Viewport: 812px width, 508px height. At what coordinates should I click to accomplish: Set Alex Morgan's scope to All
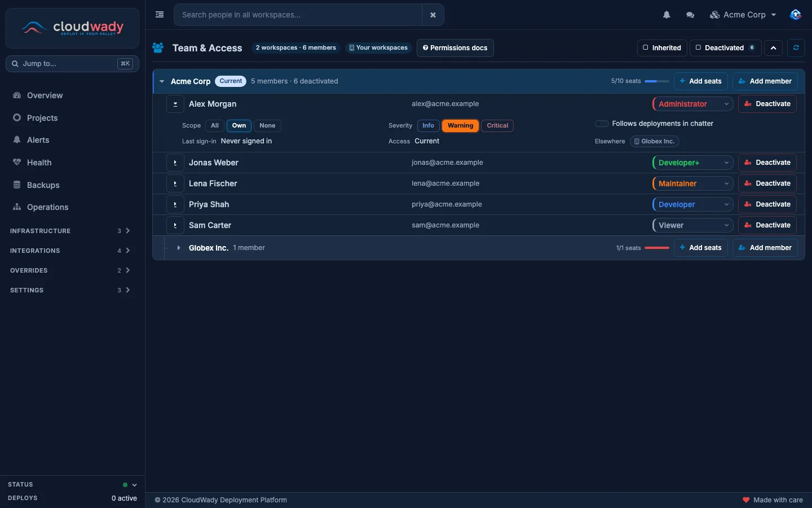[x=215, y=126]
